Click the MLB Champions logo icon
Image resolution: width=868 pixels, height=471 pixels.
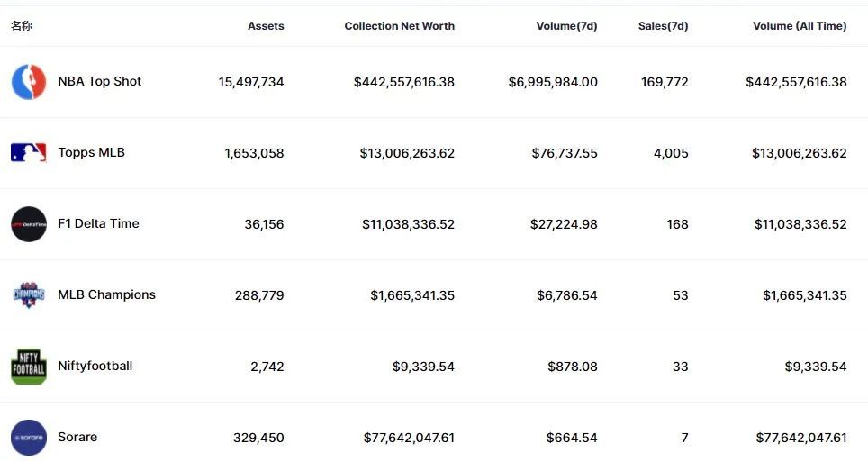(29, 295)
